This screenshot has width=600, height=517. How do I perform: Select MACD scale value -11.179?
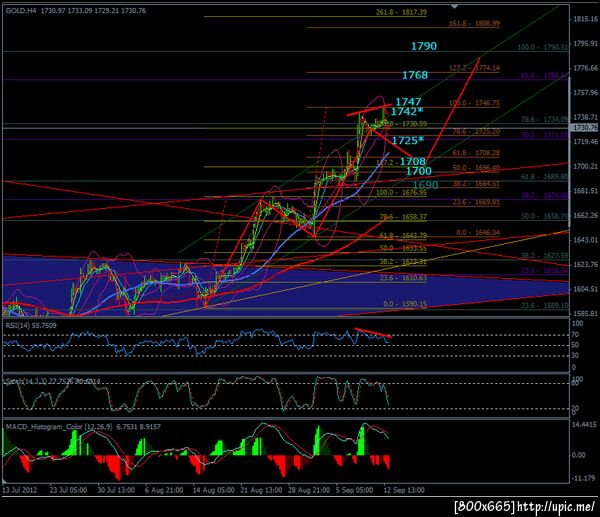(584, 478)
